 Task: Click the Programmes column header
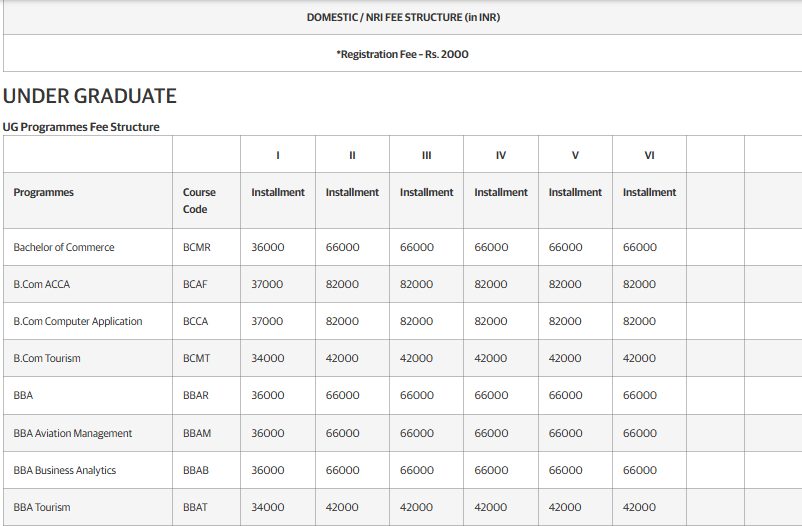[44, 192]
